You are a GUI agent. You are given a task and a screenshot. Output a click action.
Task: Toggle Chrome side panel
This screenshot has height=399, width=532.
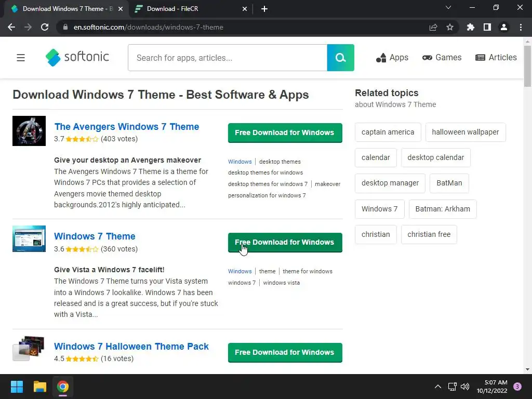(x=487, y=27)
